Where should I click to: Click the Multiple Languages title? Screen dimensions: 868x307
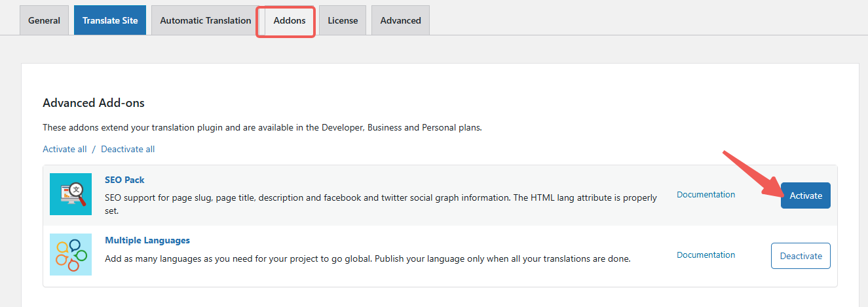tap(147, 240)
